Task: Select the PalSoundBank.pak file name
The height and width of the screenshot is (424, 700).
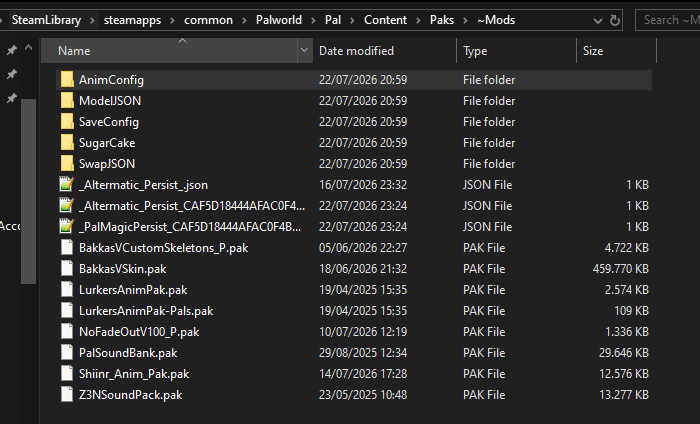Action: 128,353
